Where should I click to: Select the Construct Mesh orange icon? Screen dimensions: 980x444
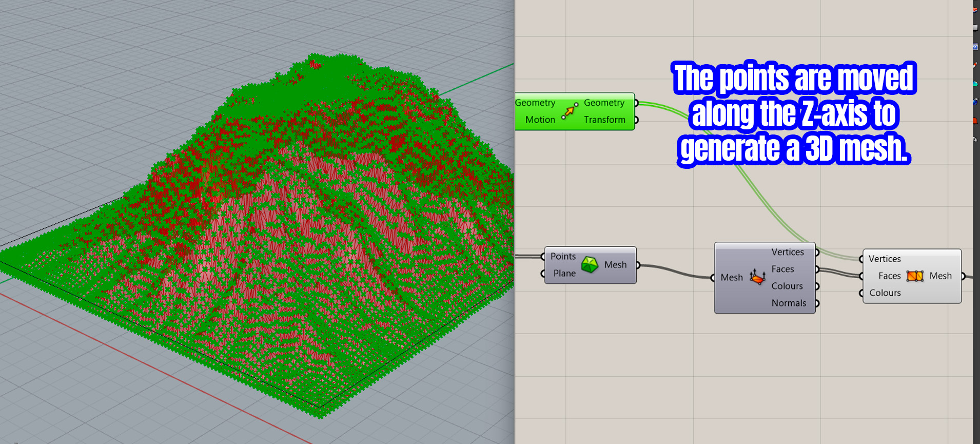(915, 276)
